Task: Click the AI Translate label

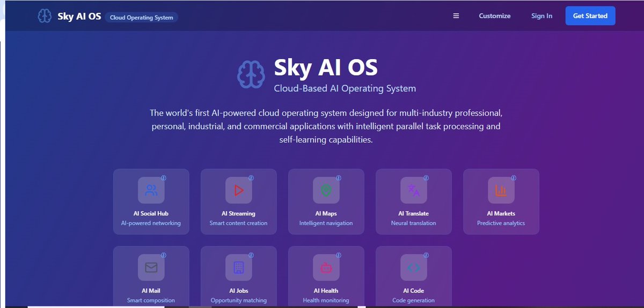Action: pos(414,213)
